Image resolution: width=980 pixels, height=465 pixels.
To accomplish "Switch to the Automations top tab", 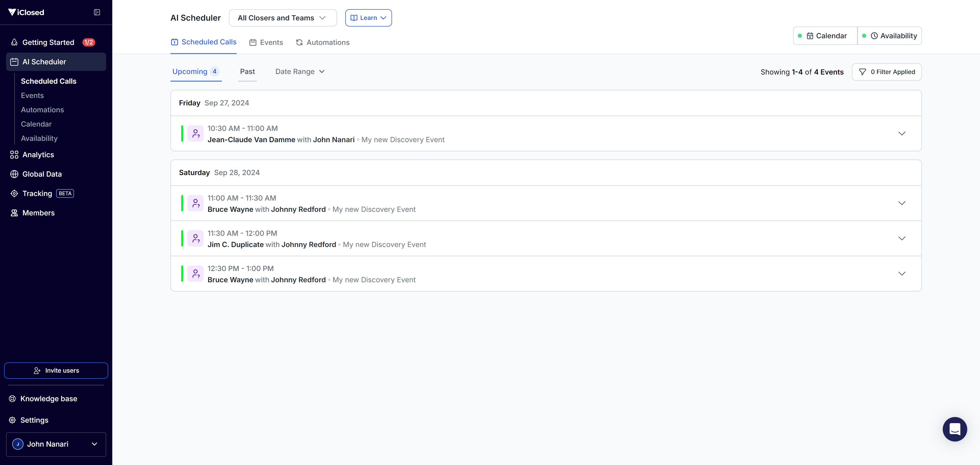I will click(323, 42).
